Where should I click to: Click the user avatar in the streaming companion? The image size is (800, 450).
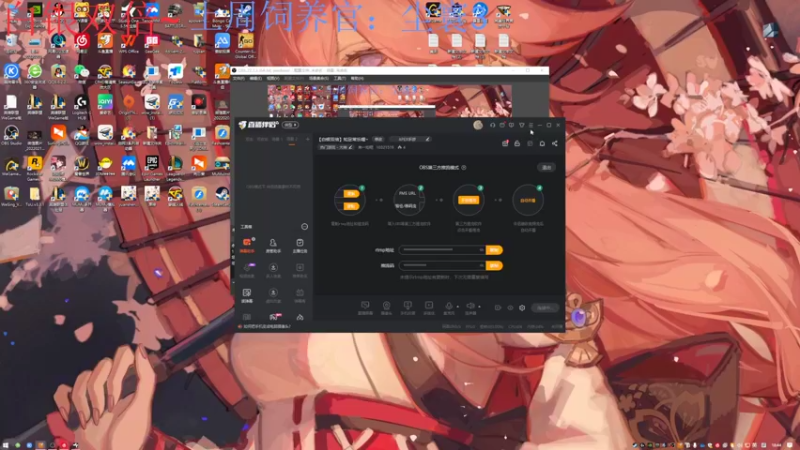[478, 125]
